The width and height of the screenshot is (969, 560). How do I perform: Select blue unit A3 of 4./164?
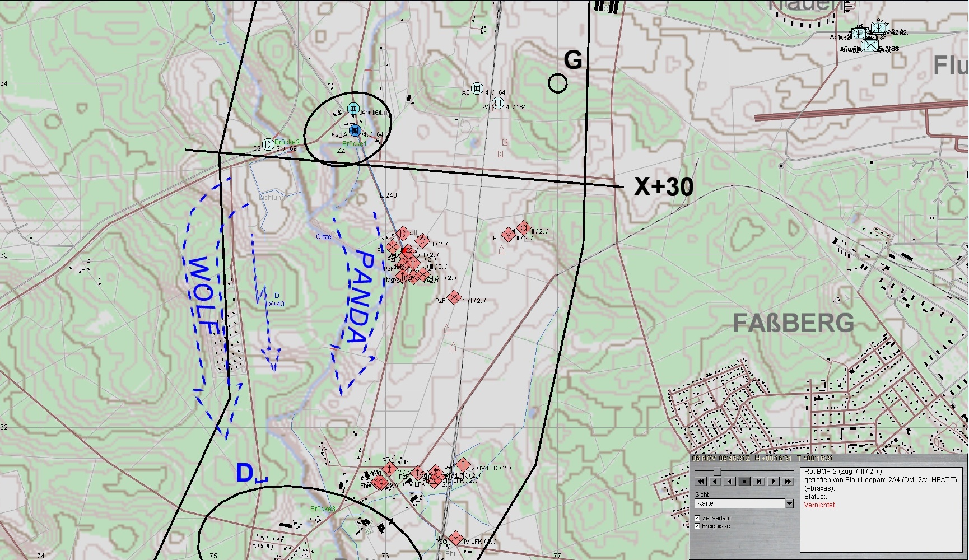[x=477, y=88]
